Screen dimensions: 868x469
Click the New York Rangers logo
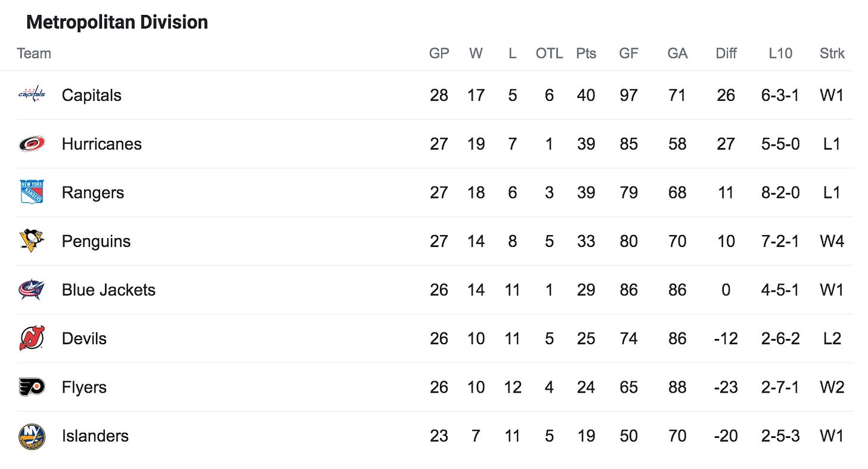(32, 192)
